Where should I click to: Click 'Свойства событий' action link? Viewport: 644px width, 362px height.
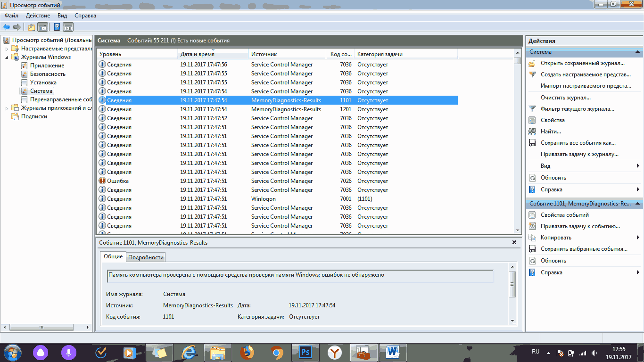[x=565, y=215]
